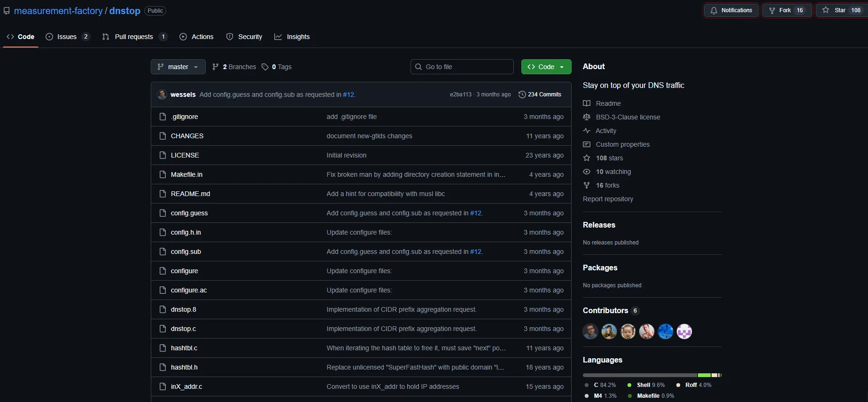Select the Roff 4.0% language entry
This screenshot has height=402, width=868.
tap(694, 385)
